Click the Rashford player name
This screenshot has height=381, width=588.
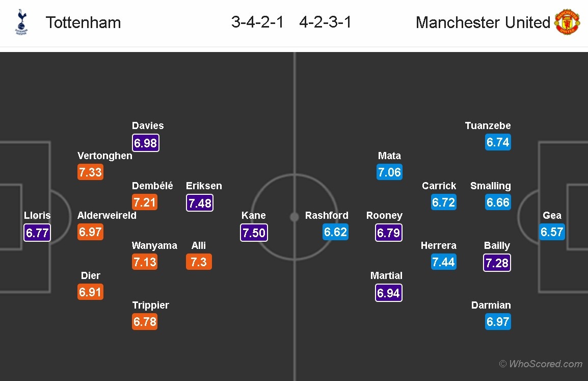point(327,215)
